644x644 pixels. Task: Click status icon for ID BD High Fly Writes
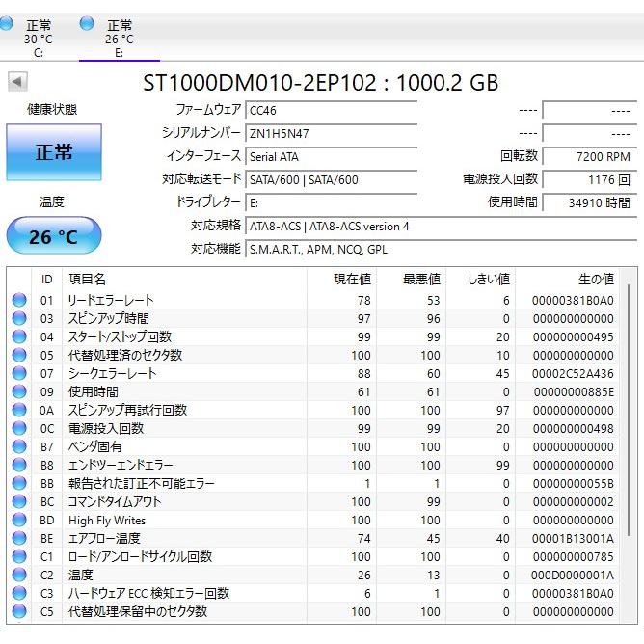point(19,520)
